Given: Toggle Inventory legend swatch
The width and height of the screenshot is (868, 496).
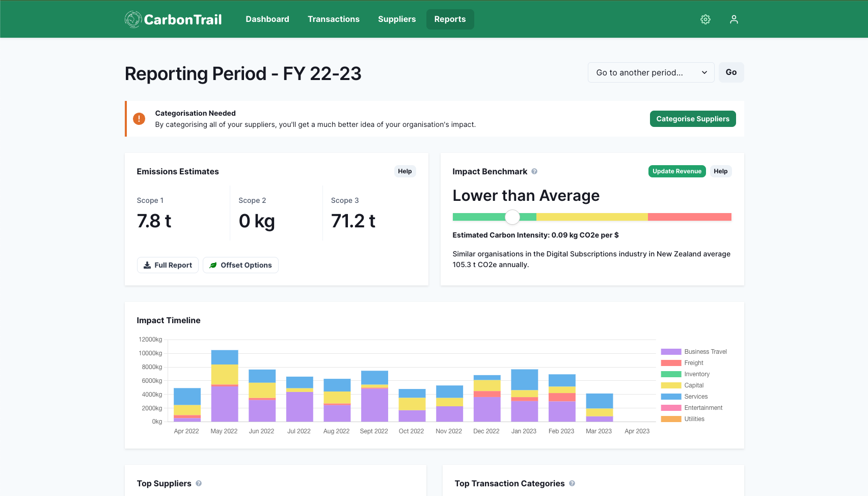Looking at the screenshot, I should click(x=671, y=374).
